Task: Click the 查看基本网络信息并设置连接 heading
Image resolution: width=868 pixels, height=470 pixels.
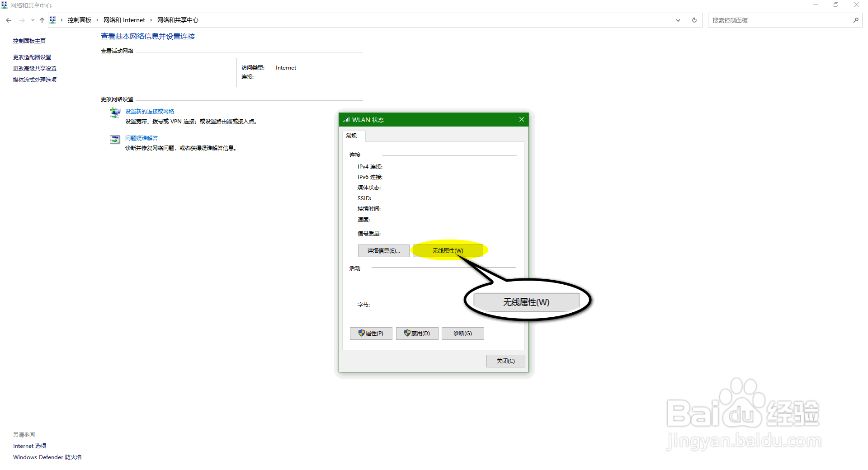Action: coord(148,36)
